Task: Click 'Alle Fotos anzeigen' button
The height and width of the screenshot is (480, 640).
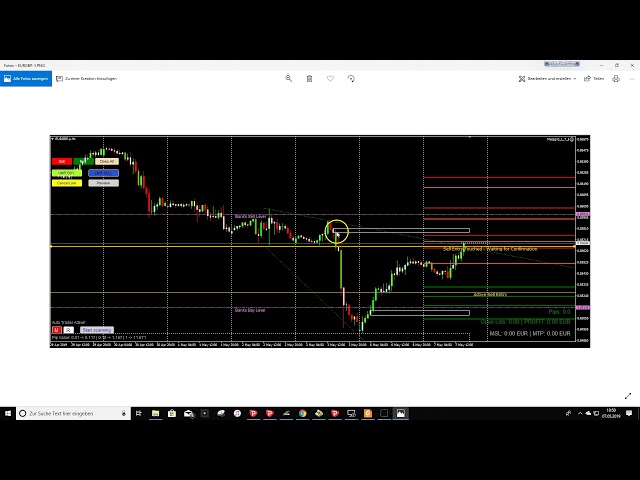Action: tap(25, 78)
